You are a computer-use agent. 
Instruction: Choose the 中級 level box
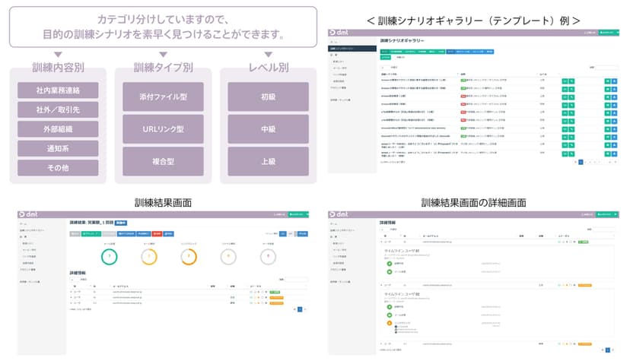tap(269, 129)
